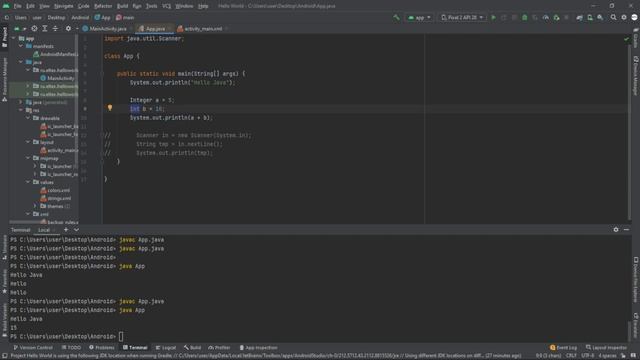Screen dimensions: 640x360
Task: Click the status bar toggle tool windows icon
Action: (4, 356)
